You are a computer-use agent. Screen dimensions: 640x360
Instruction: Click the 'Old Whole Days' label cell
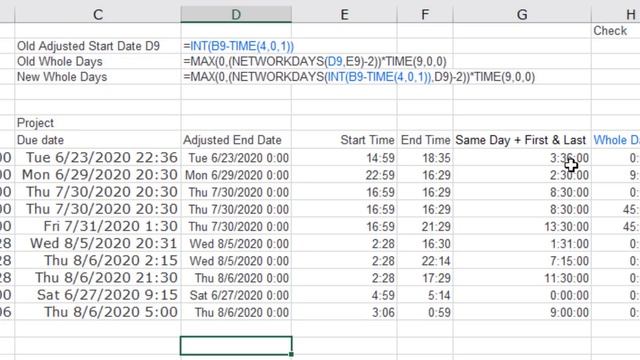point(60,62)
